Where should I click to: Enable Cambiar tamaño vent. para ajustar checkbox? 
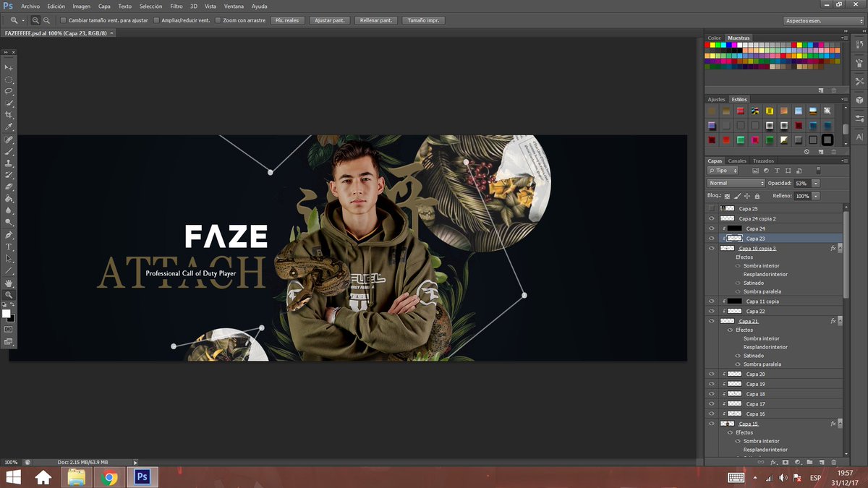point(63,20)
